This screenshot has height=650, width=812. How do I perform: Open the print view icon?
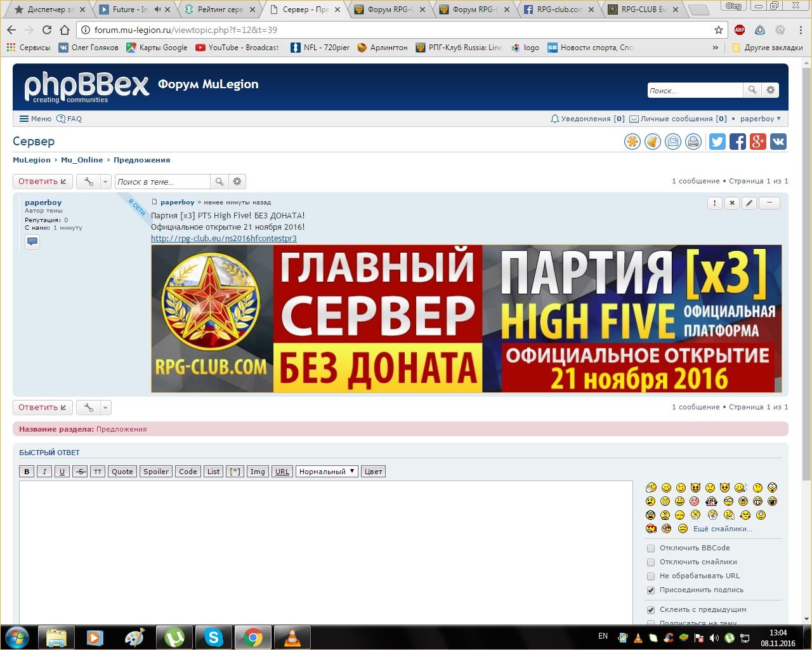tap(693, 142)
